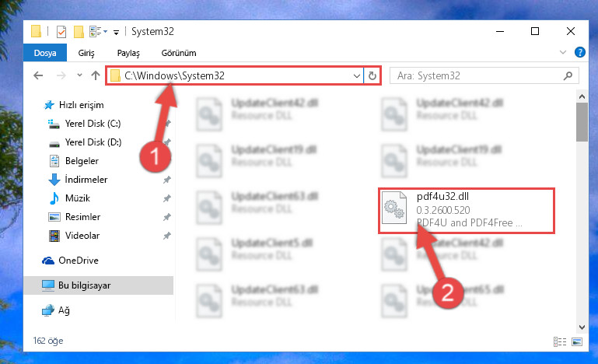Go up one folder level
The width and height of the screenshot is (598, 364).
(x=96, y=75)
